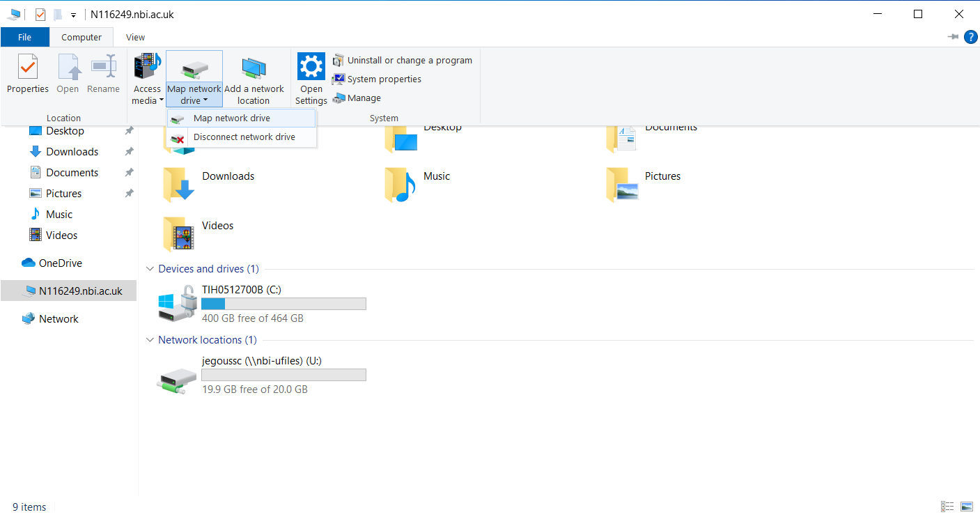Viewport: 980px width, 517px height.
Task: Switch to the View ribbon tab
Action: (x=135, y=38)
